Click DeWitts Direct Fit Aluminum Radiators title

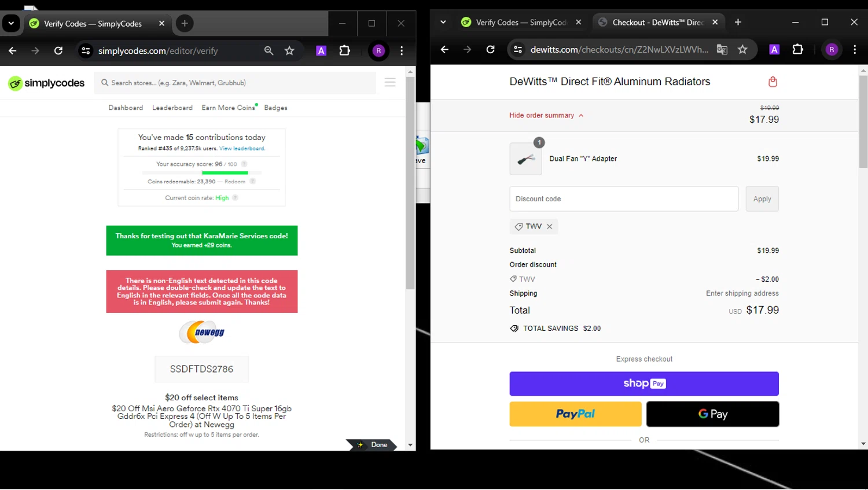pos(610,82)
